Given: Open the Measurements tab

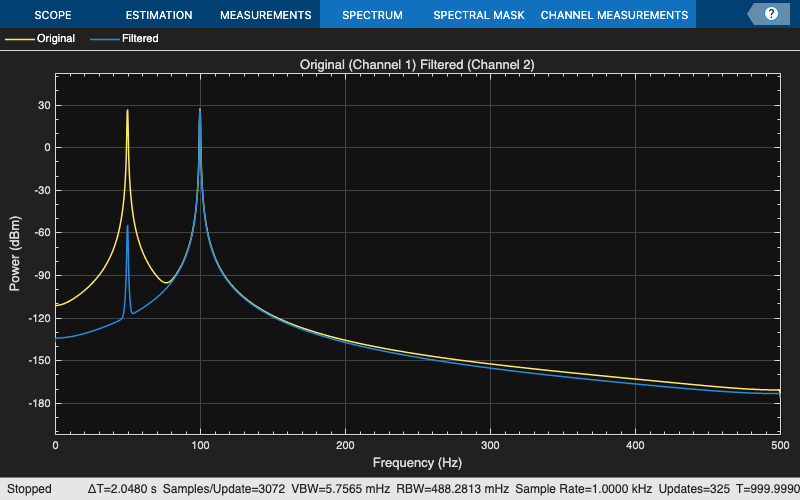Looking at the screenshot, I should coord(266,15).
